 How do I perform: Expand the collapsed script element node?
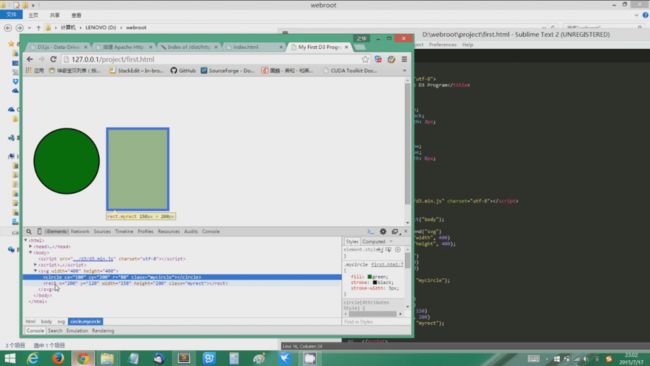pyautogui.click(x=35, y=264)
